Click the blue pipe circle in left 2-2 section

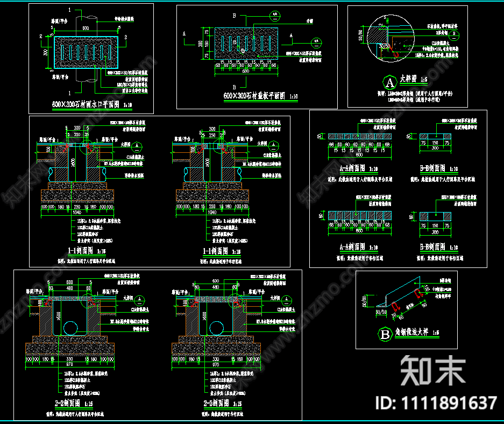(70, 328)
